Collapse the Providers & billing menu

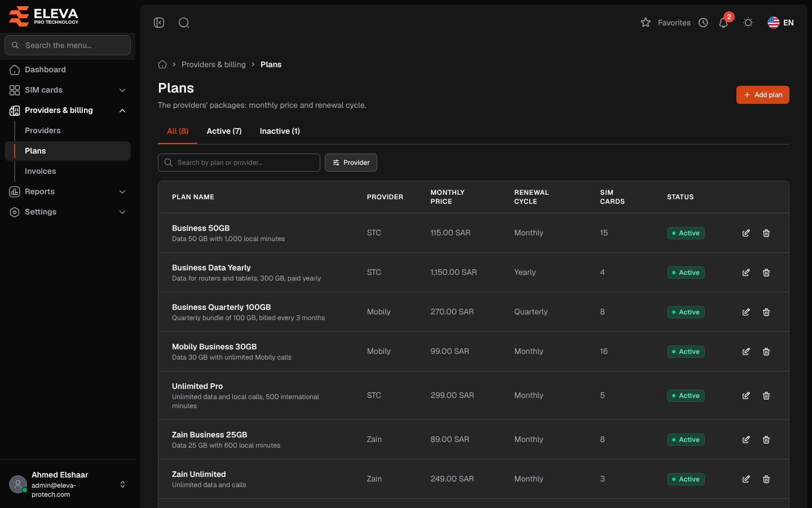(x=68, y=111)
